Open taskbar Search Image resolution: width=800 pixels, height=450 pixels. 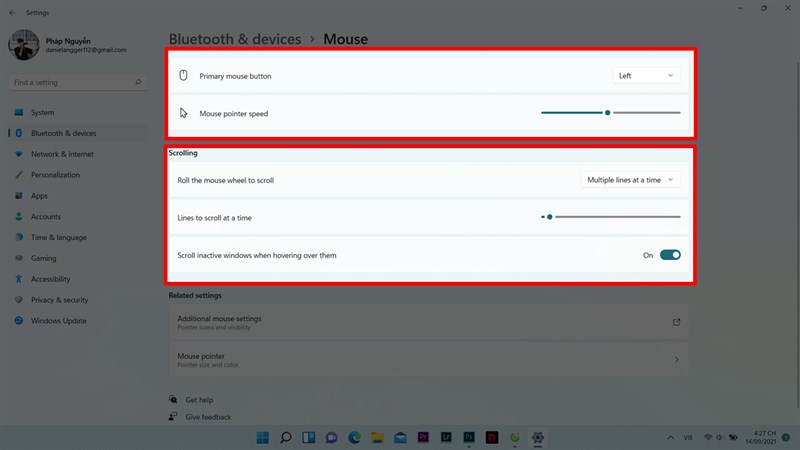pyautogui.click(x=286, y=437)
